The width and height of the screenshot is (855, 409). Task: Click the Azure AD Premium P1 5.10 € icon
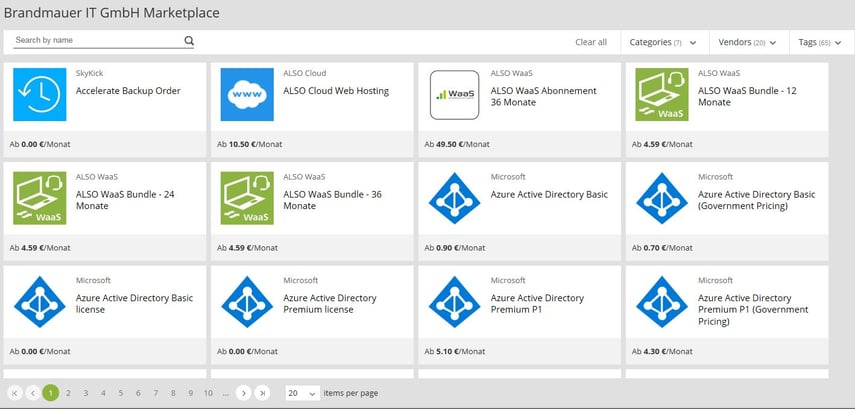pos(454,302)
